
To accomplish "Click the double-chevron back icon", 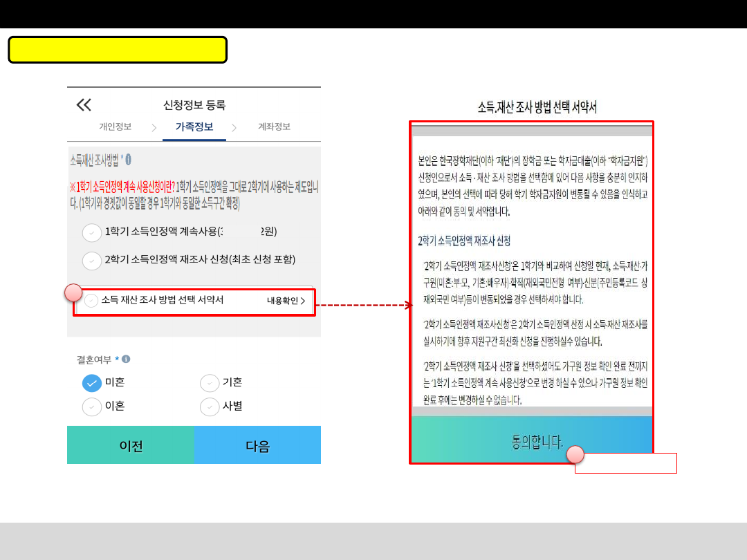I will (x=84, y=105).
